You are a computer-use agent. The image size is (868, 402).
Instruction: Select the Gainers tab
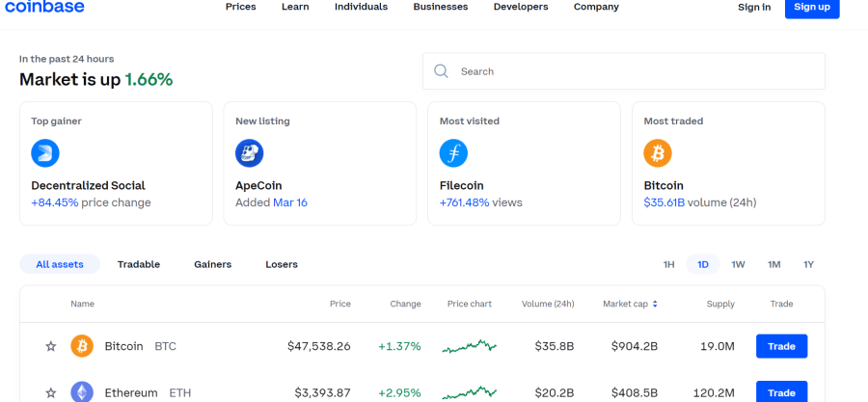tap(212, 264)
